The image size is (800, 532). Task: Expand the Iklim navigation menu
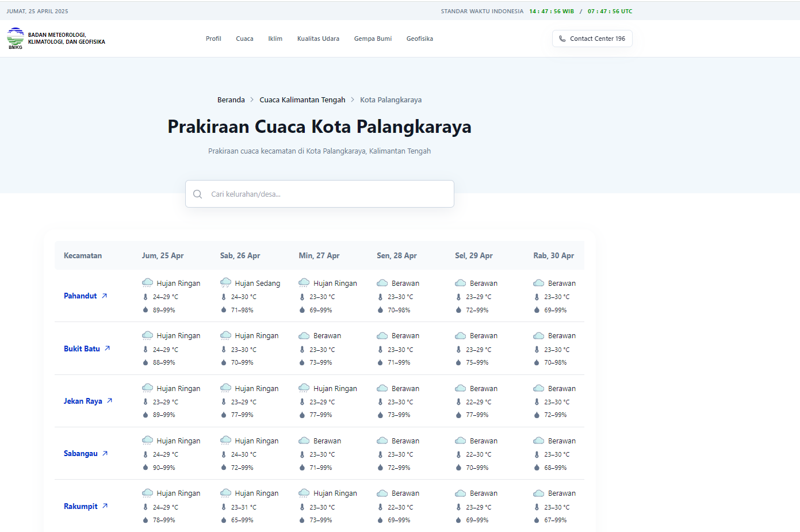coord(275,39)
